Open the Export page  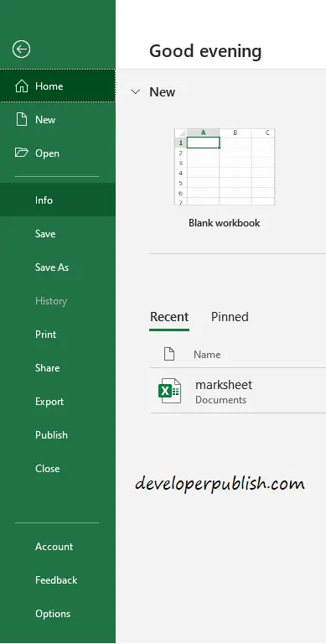point(58,402)
